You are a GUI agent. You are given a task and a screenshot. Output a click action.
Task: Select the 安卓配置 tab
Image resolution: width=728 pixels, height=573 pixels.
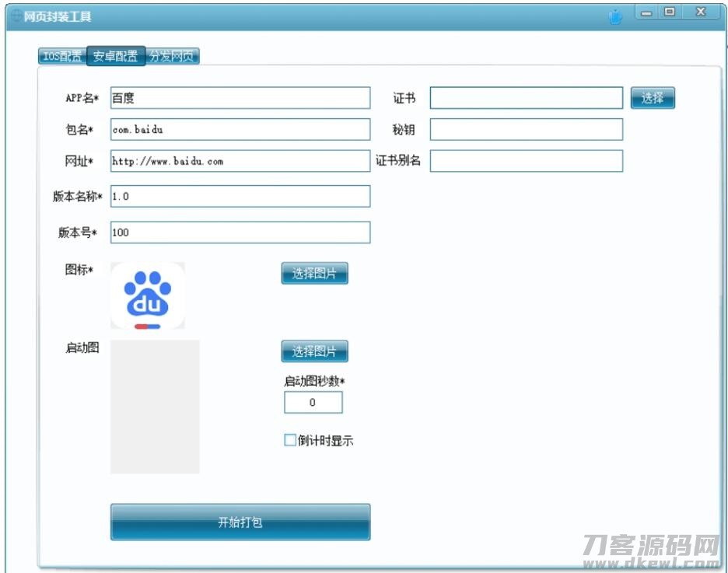coord(116,56)
